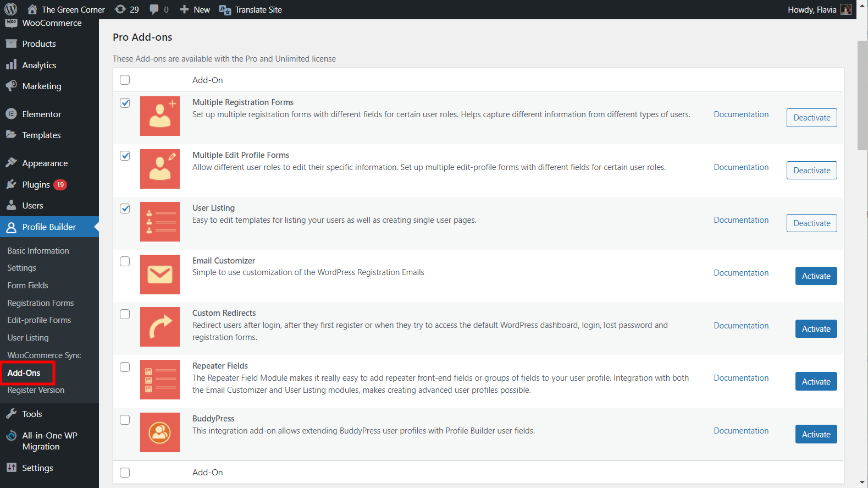Click the page vertical scrollbar thumb
The height and width of the screenshot is (488, 868).
[x=862, y=95]
